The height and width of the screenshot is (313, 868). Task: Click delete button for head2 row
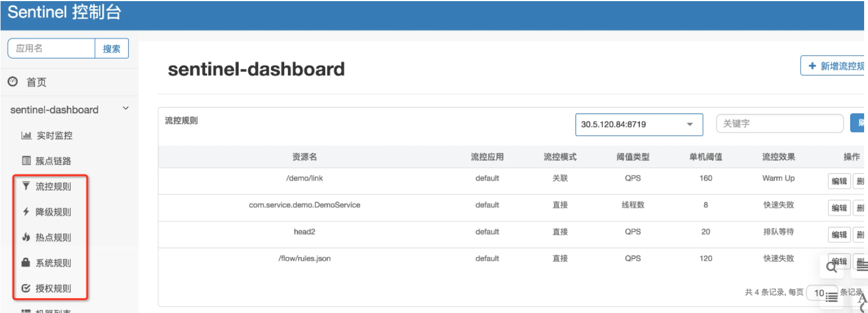coord(859,235)
